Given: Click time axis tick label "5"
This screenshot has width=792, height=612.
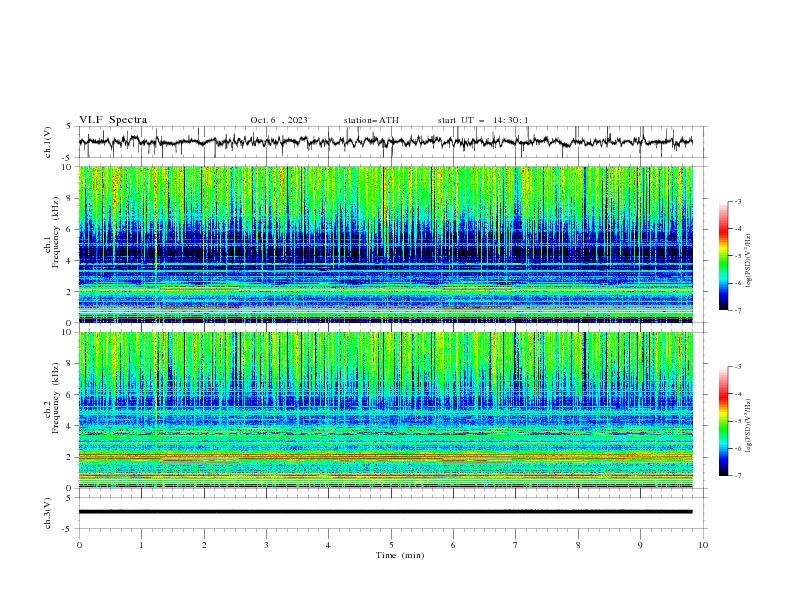Looking at the screenshot, I should (391, 545).
